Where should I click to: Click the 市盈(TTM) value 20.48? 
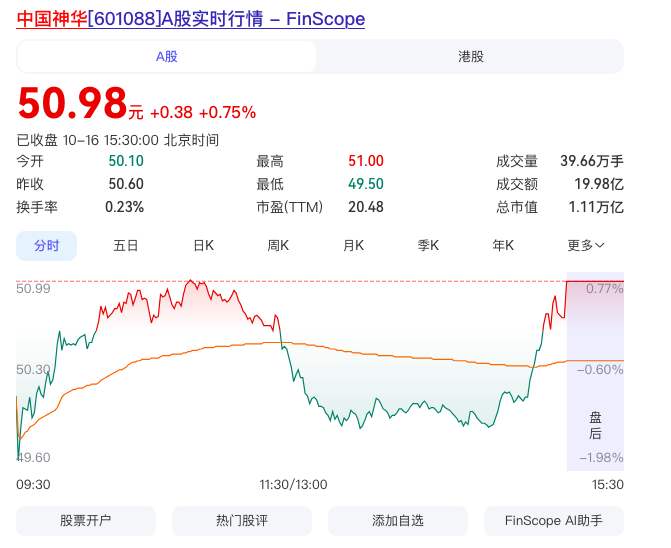(x=366, y=207)
